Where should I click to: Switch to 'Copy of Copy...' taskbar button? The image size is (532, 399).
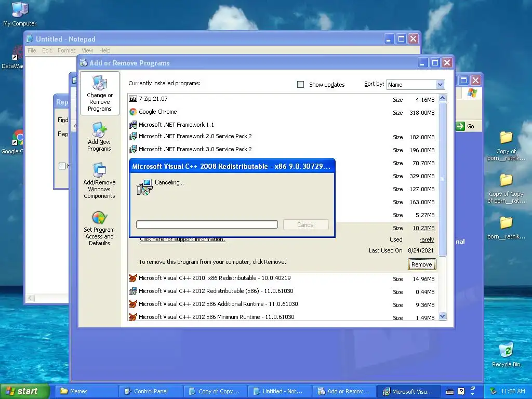[x=215, y=391]
